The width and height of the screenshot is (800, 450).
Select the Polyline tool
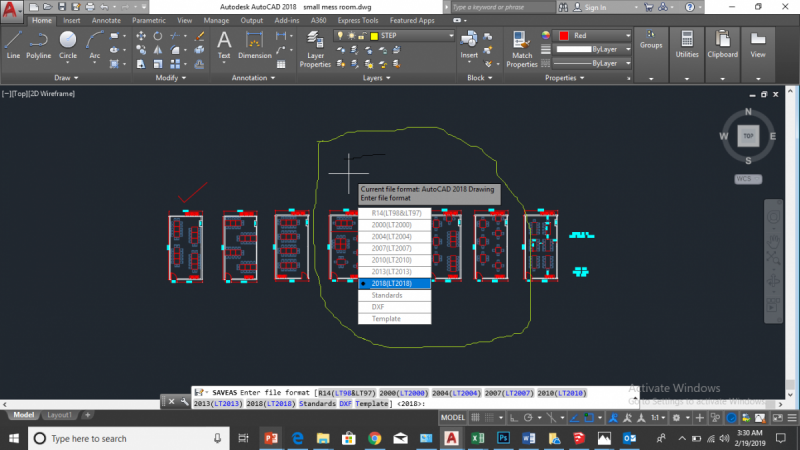coord(39,43)
